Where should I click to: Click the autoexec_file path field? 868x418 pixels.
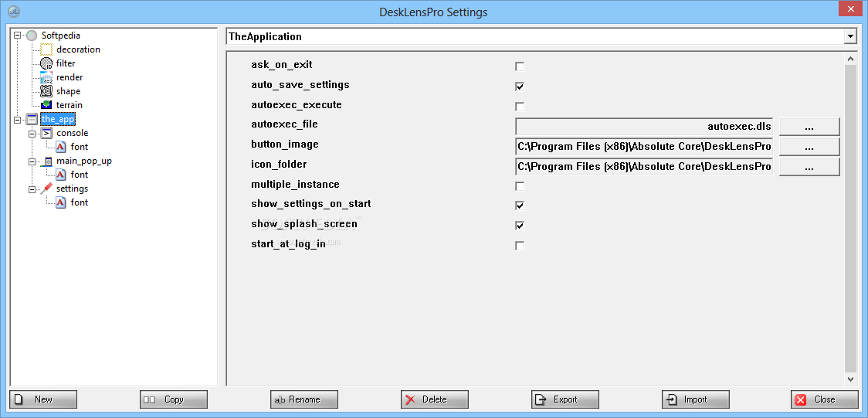[x=644, y=126]
